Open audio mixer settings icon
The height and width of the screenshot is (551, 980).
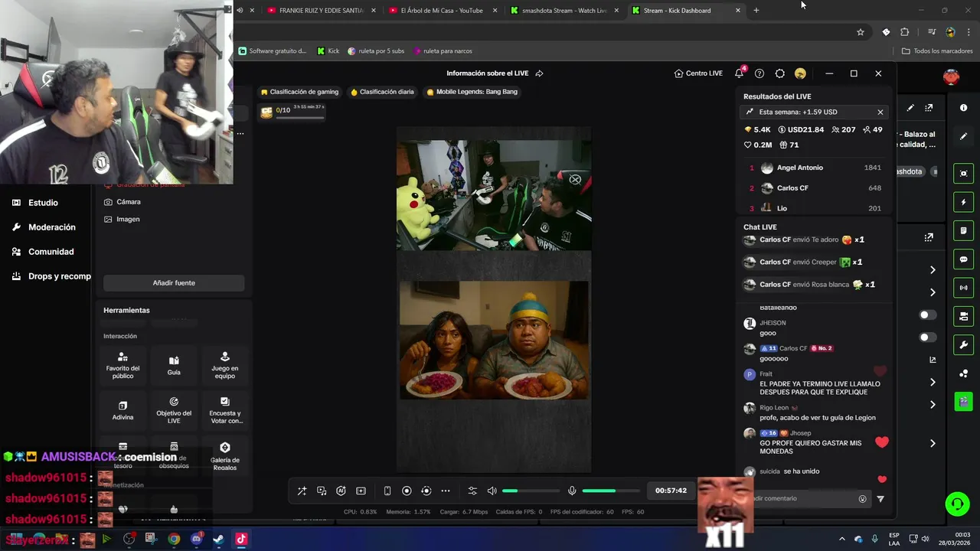click(x=472, y=491)
